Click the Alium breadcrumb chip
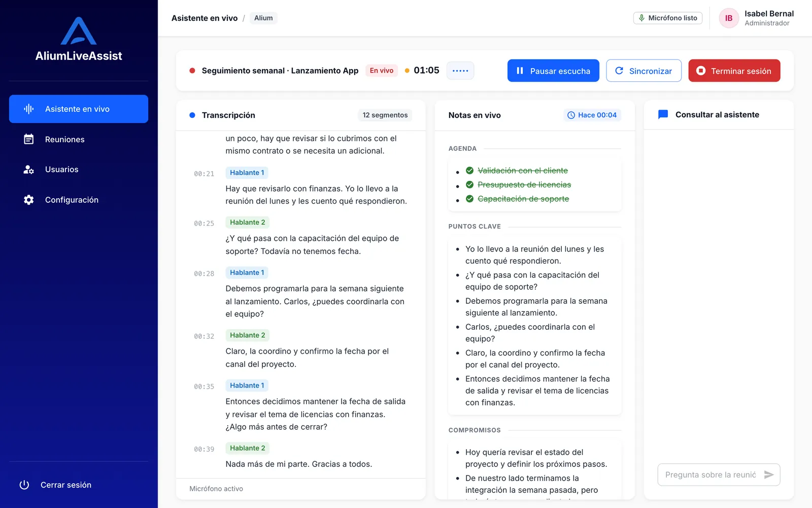This screenshot has width=812, height=508. (263, 18)
